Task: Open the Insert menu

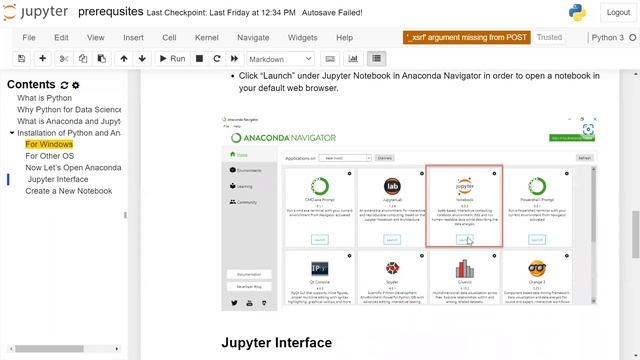Action: pos(133,38)
